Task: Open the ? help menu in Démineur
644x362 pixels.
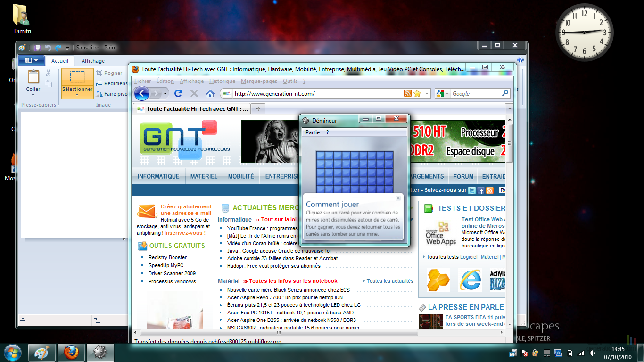Action: click(x=328, y=132)
